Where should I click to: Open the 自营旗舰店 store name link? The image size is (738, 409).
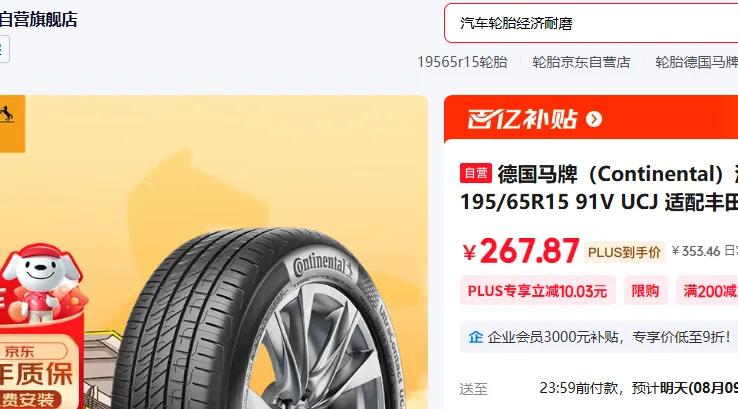(39, 20)
